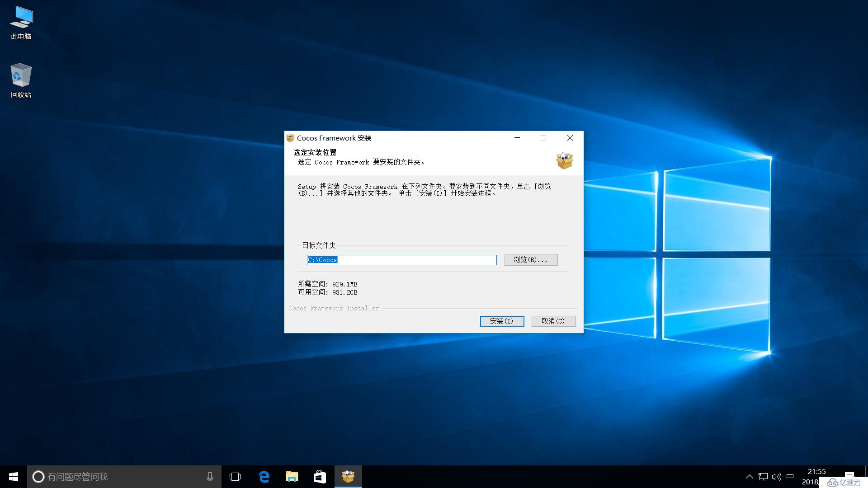Switch the Chinese input method indicator
Screen dimensions: 868x488
(x=790, y=477)
